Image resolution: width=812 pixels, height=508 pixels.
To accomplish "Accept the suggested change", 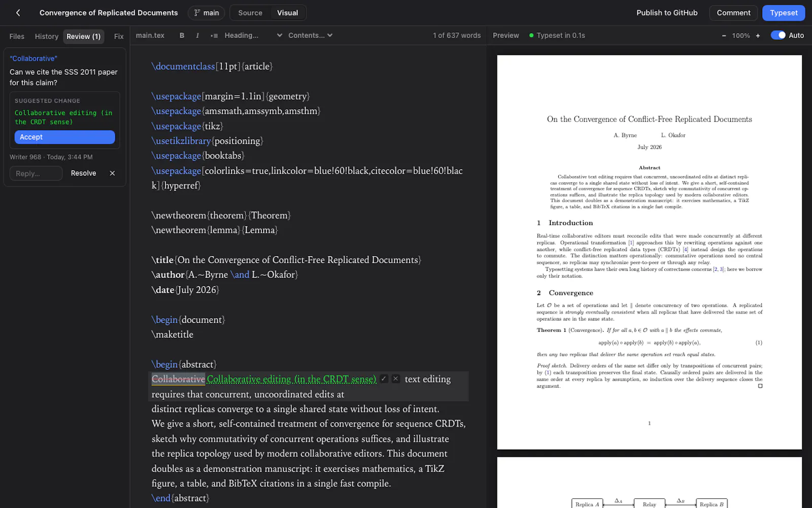I will pyautogui.click(x=64, y=137).
